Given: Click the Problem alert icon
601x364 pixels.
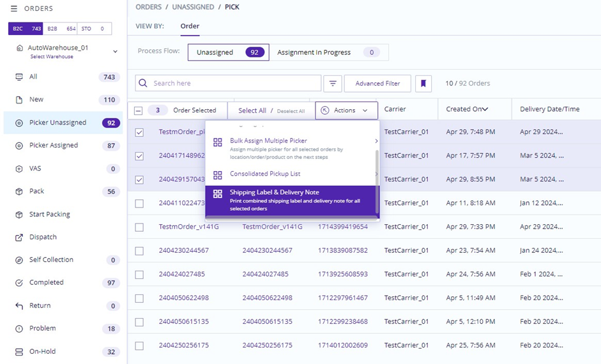Looking at the screenshot, I should [x=19, y=329].
